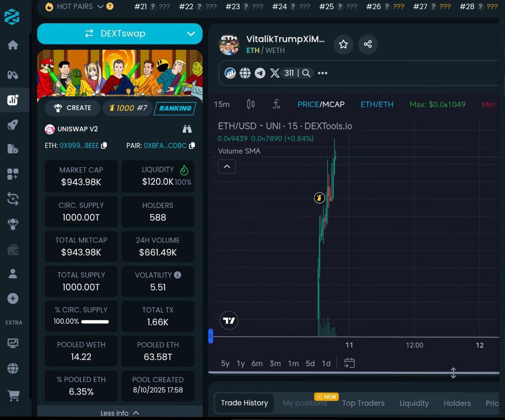Click the CREATE button
The height and width of the screenshot is (420, 505).
72,108
